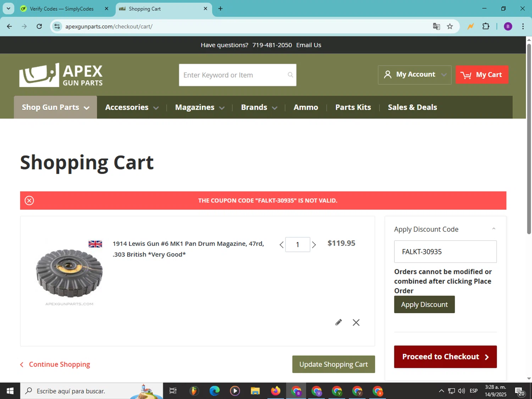Close the Verify Codes tab
The image size is (532, 399).
(106, 9)
